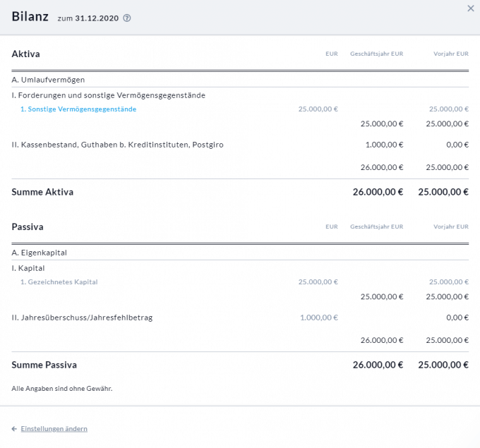Select the Summe Passiva row label
Viewport: 480px width, 448px height.
[44, 365]
